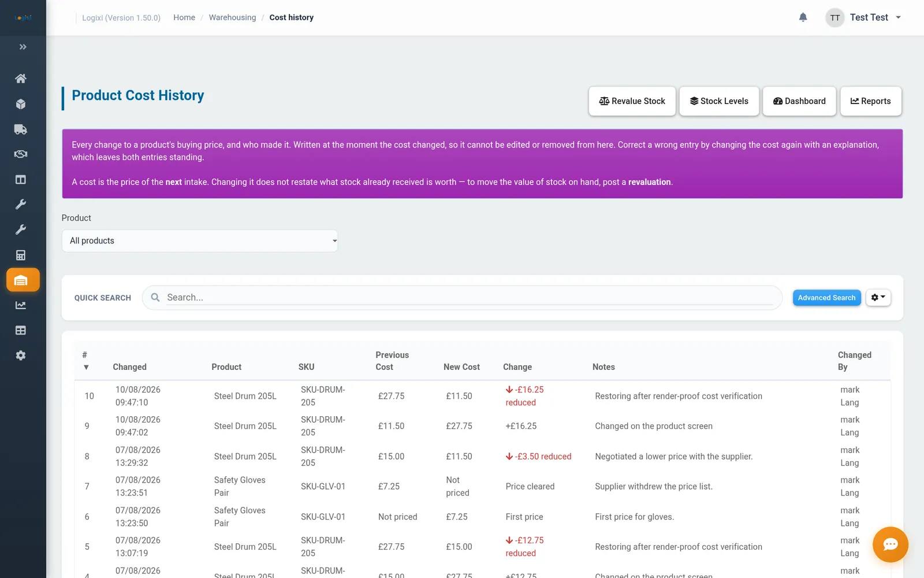
Task: Open the Reports button
Action: (x=871, y=101)
